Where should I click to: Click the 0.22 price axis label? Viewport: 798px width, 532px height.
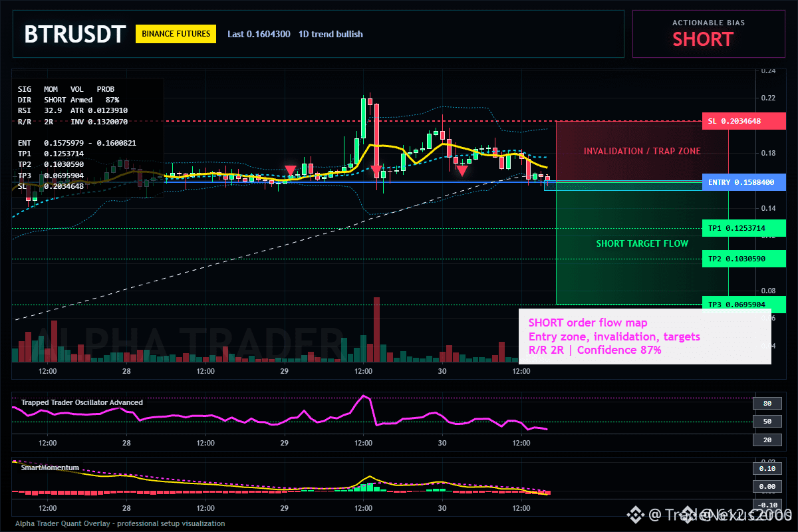pyautogui.click(x=769, y=98)
